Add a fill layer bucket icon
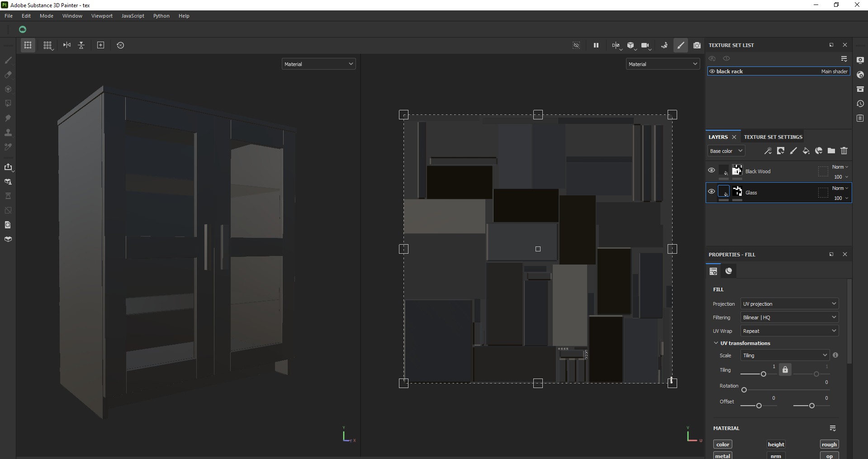868x459 pixels. pyautogui.click(x=806, y=151)
